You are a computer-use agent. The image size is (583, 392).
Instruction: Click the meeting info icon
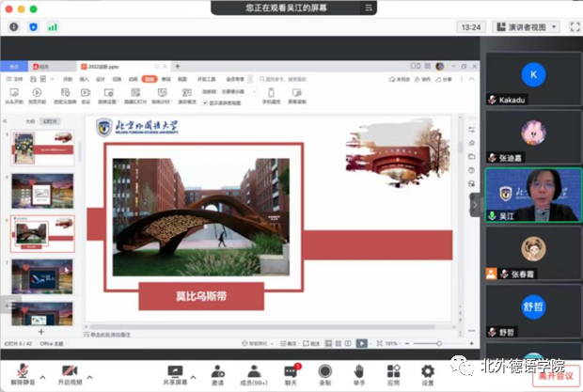(13, 26)
